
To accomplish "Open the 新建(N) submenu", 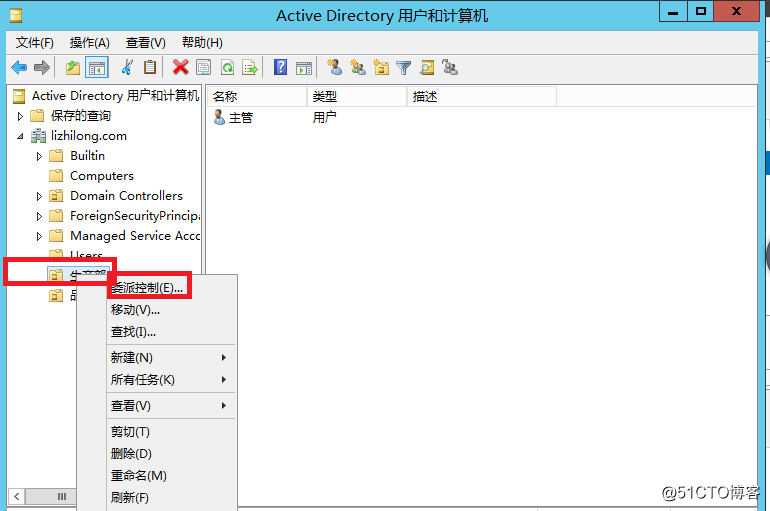I will coord(170,357).
